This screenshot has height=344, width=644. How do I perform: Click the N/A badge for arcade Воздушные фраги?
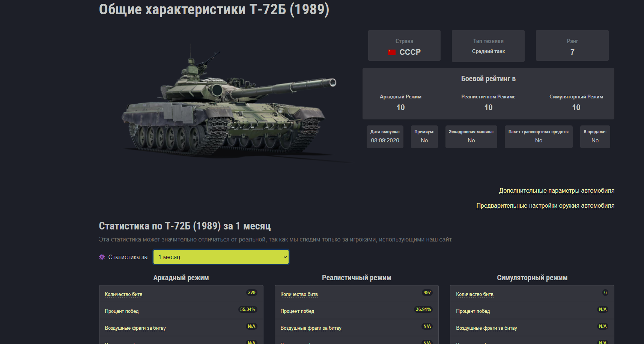click(251, 326)
